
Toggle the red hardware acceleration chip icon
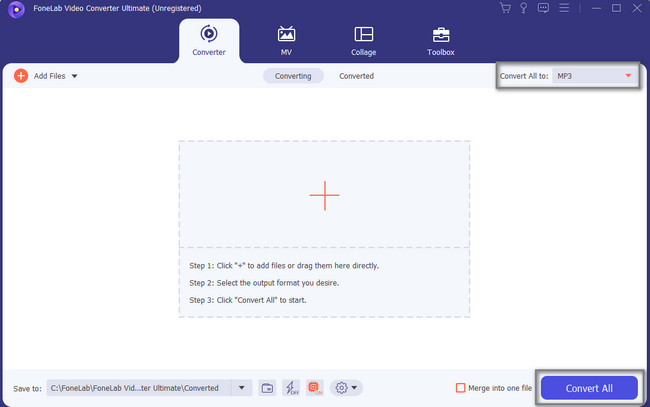[315, 388]
